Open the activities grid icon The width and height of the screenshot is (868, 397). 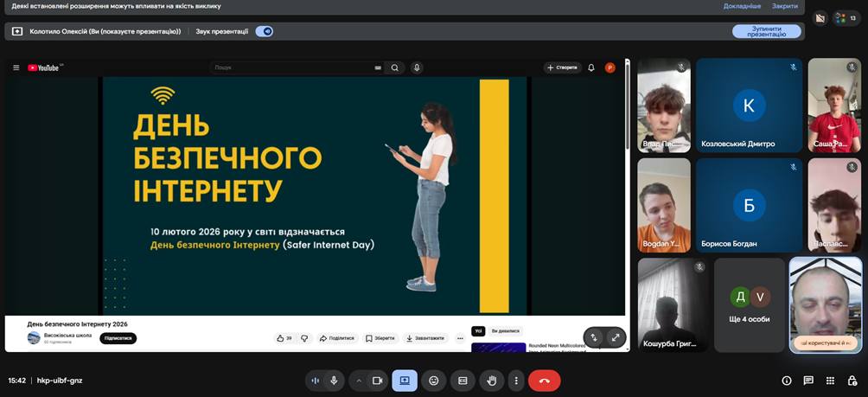pos(830,381)
